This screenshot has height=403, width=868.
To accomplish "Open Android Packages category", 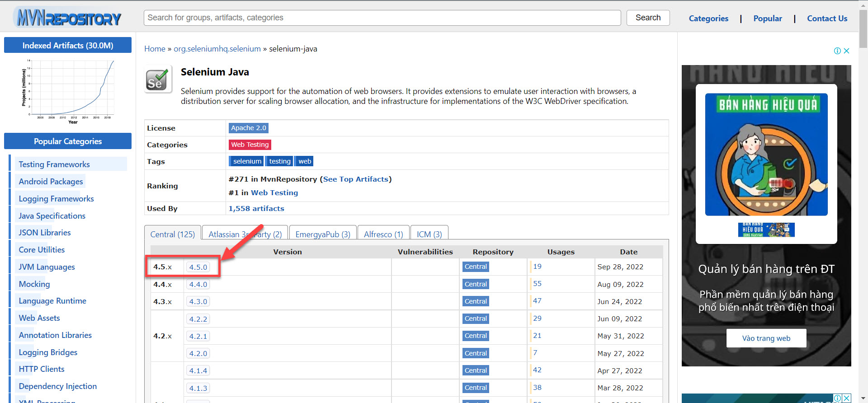I will [x=51, y=182].
